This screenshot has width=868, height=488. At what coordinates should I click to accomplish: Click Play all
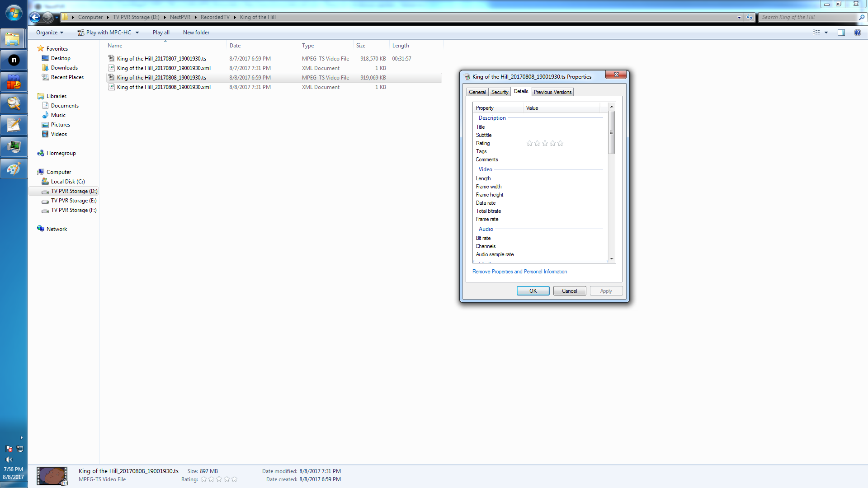(161, 33)
